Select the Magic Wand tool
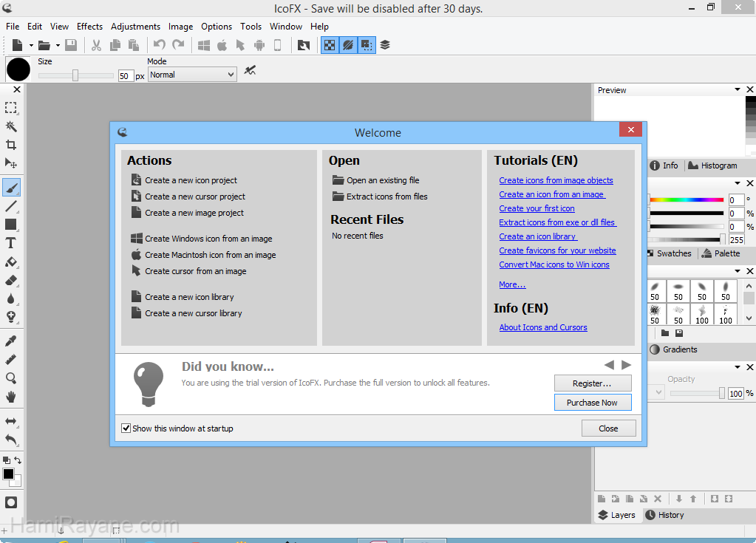This screenshot has width=756, height=543. (x=11, y=126)
